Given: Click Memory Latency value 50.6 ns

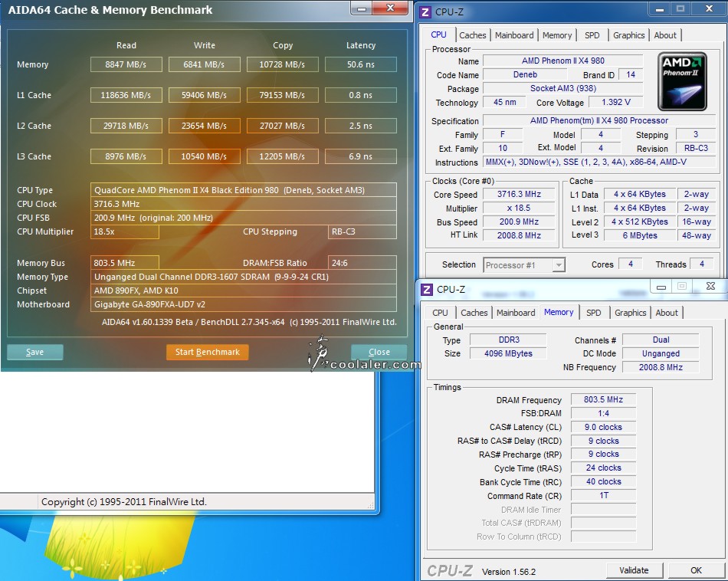Looking at the screenshot, I should (x=361, y=64).
